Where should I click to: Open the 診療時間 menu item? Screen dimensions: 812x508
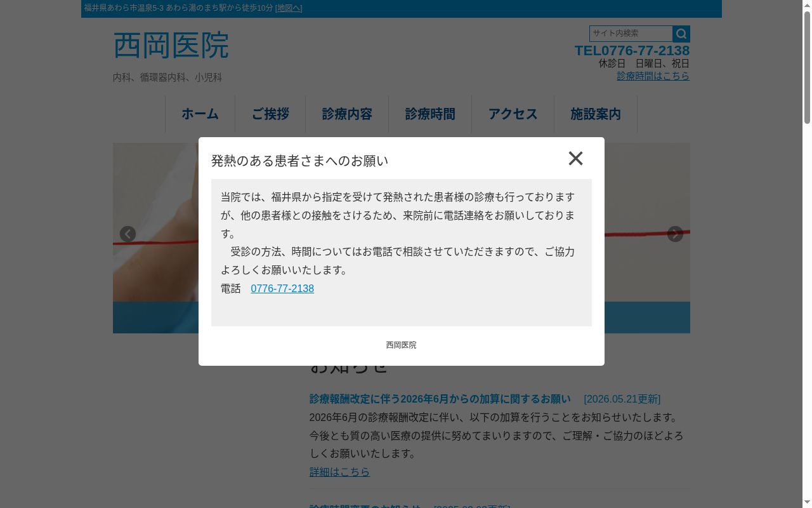pos(430,114)
